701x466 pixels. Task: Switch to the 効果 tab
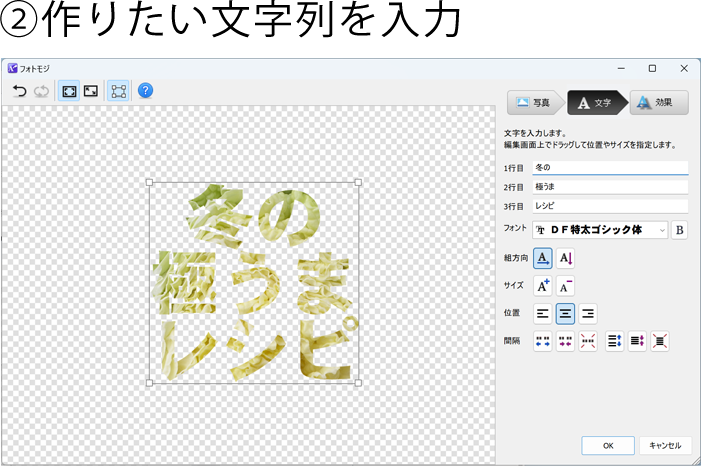[x=657, y=103]
